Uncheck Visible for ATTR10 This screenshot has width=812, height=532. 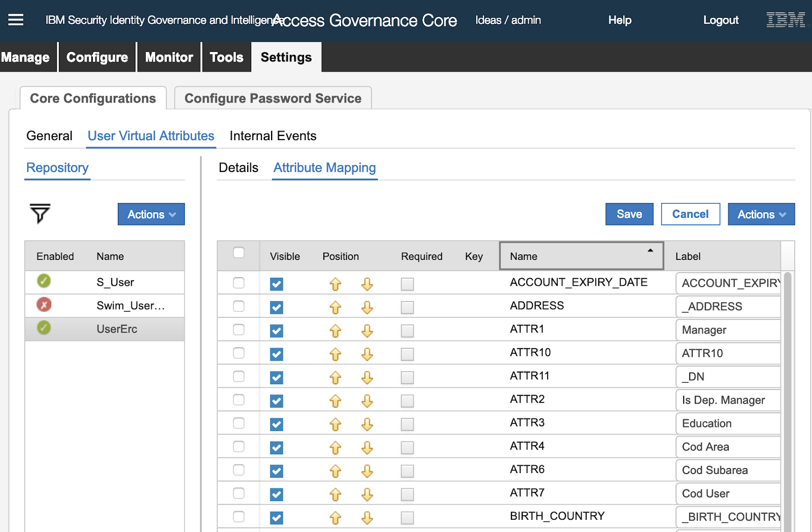coord(277,354)
